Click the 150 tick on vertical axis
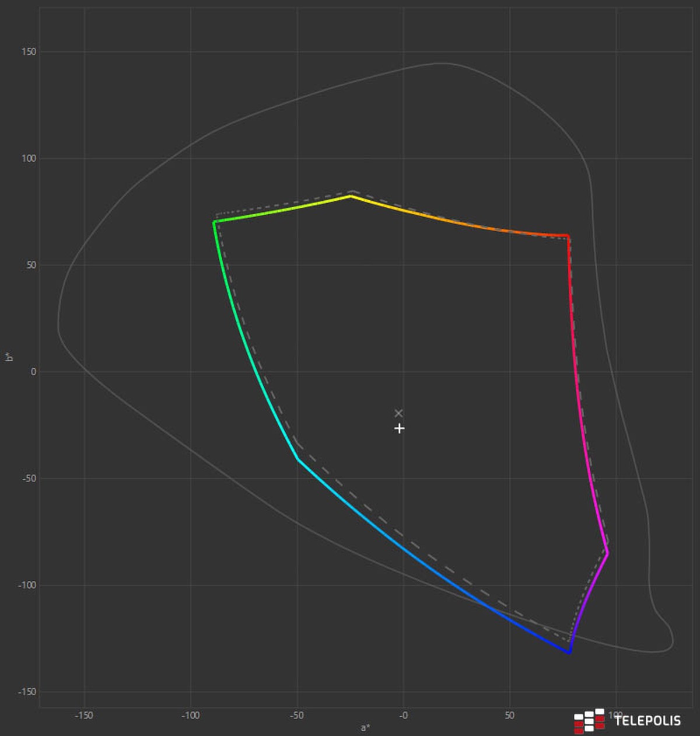700x736 pixels. [x=29, y=51]
